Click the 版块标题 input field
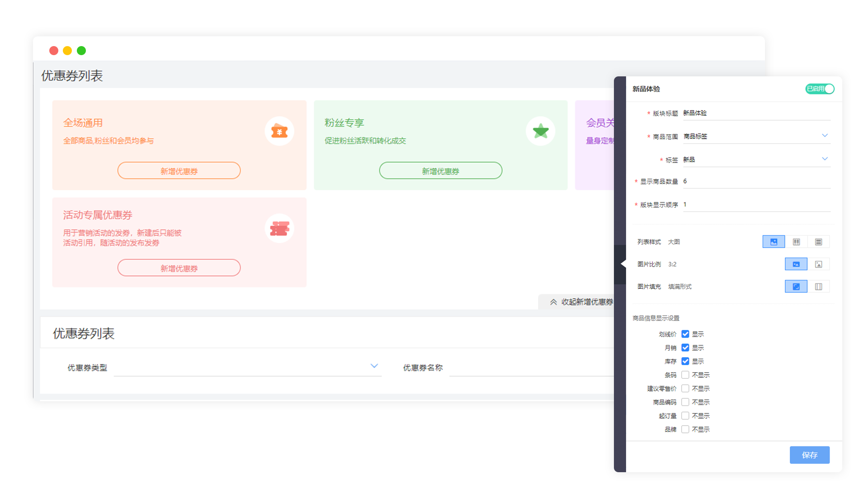Viewport: 868px width, 488px height. coord(756,113)
